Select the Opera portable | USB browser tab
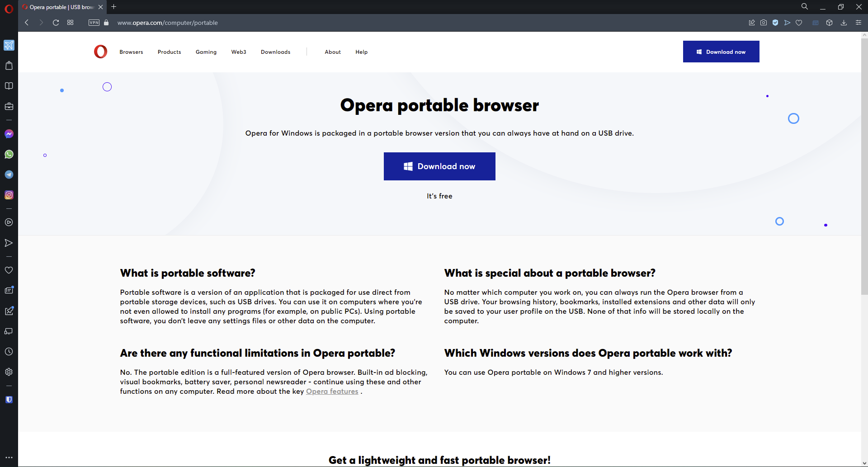The width and height of the screenshot is (868, 467). click(x=62, y=7)
